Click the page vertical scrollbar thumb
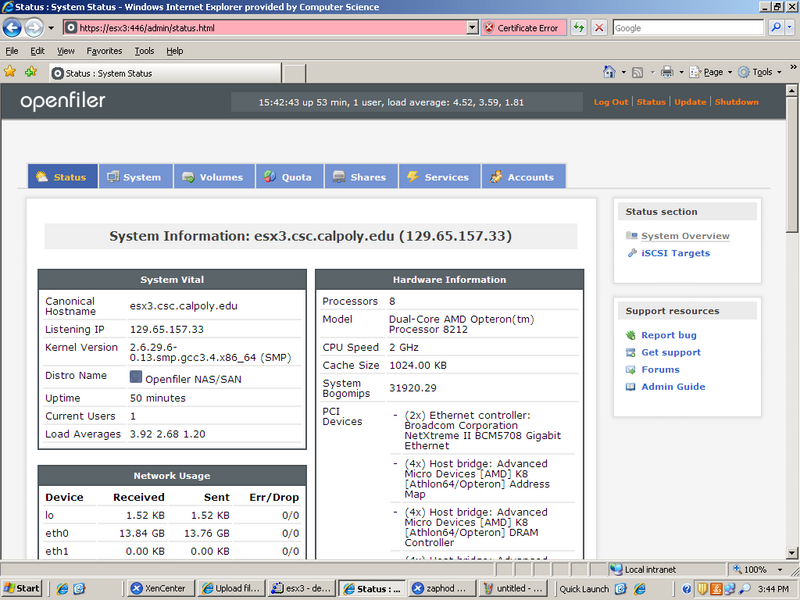 click(x=792, y=166)
